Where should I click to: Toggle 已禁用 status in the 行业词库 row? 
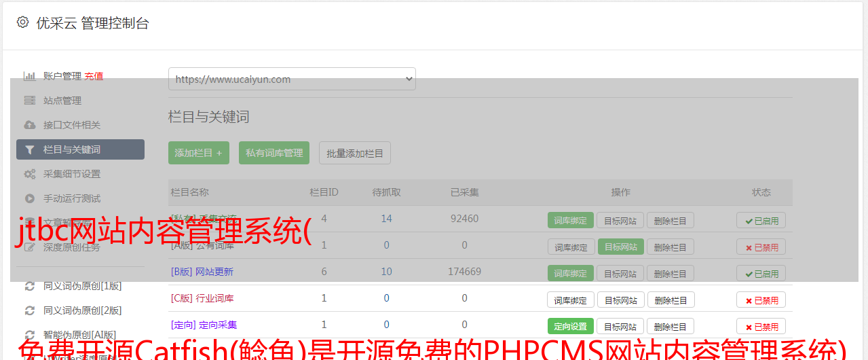click(x=761, y=300)
